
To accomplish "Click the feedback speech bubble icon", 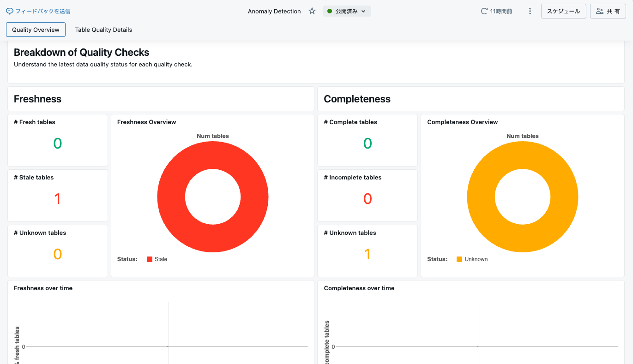I will (10, 11).
